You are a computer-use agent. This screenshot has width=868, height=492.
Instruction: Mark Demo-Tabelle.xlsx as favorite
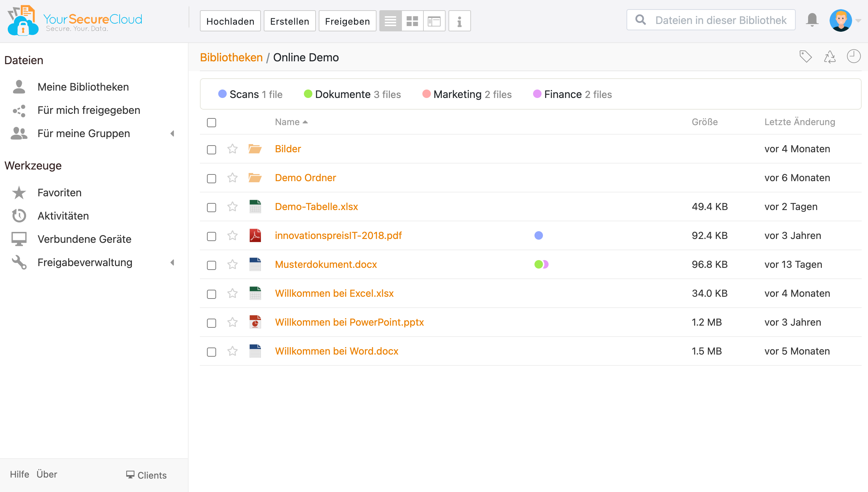(232, 208)
